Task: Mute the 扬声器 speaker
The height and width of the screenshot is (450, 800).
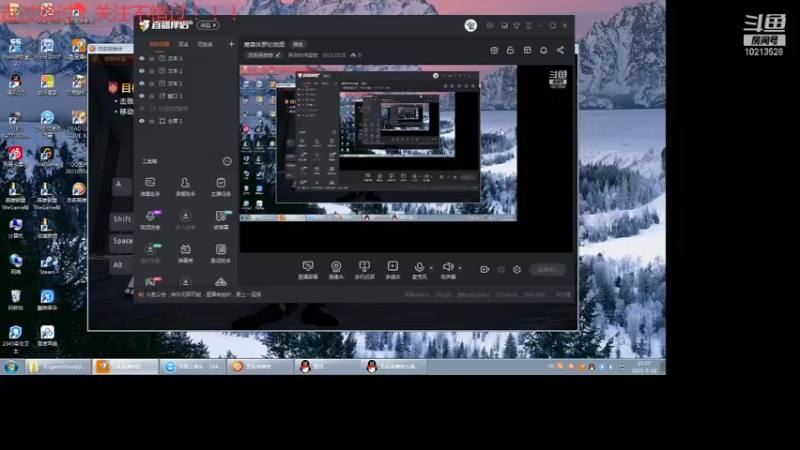Action: [x=448, y=270]
